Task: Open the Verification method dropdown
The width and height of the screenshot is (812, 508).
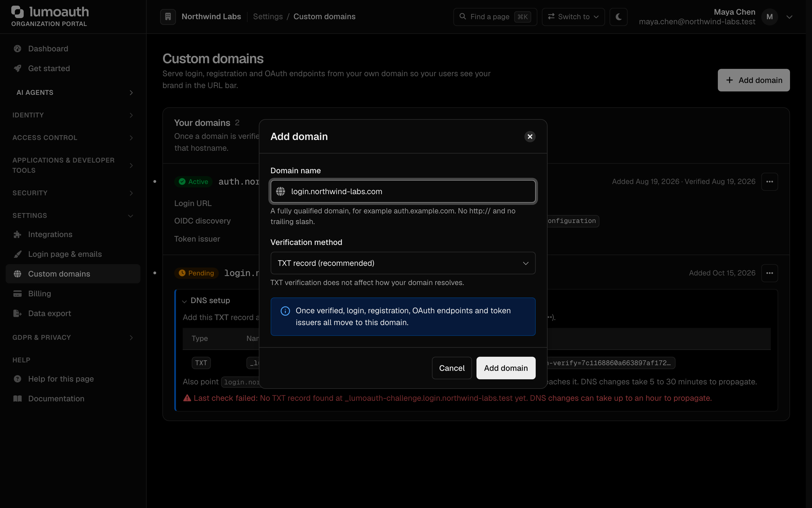Action: pyautogui.click(x=403, y=263)
